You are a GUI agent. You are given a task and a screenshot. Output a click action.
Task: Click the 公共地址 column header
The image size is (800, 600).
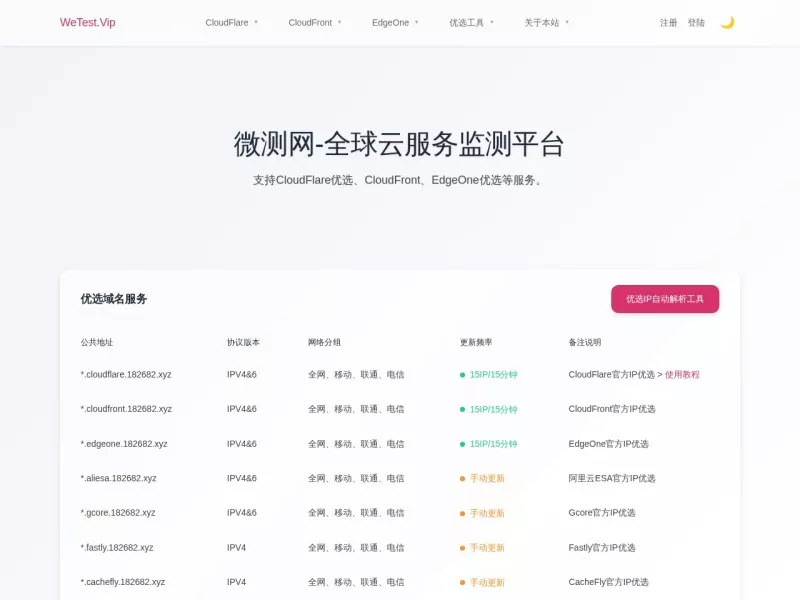pos(96,342)
